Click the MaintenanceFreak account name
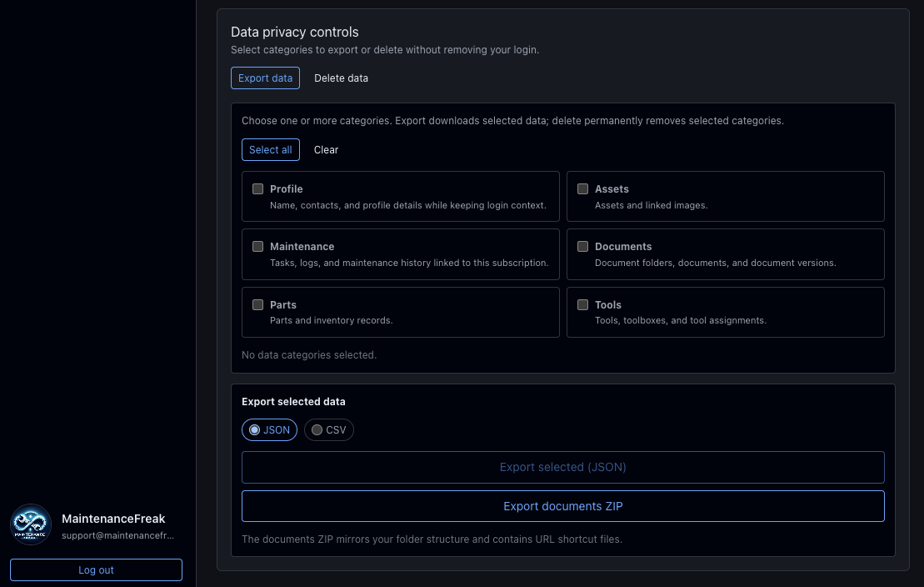The image size is (924, 587). [x=113, y=519]
